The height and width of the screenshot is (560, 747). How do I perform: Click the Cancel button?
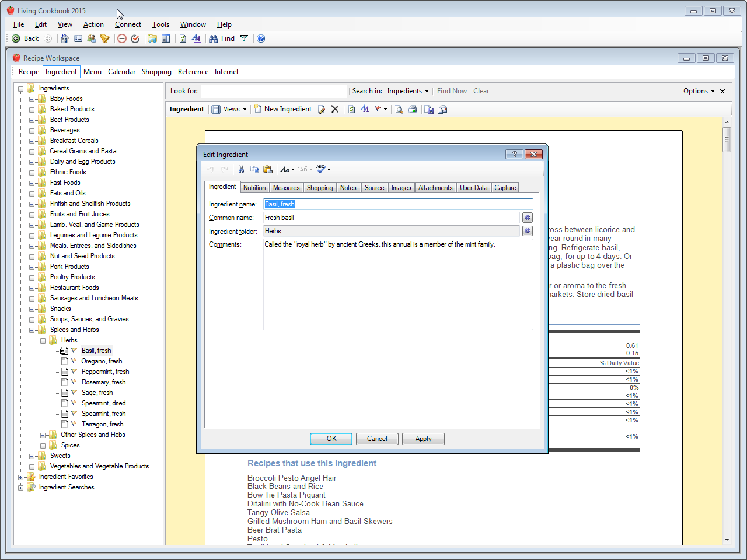coord(377,439)
